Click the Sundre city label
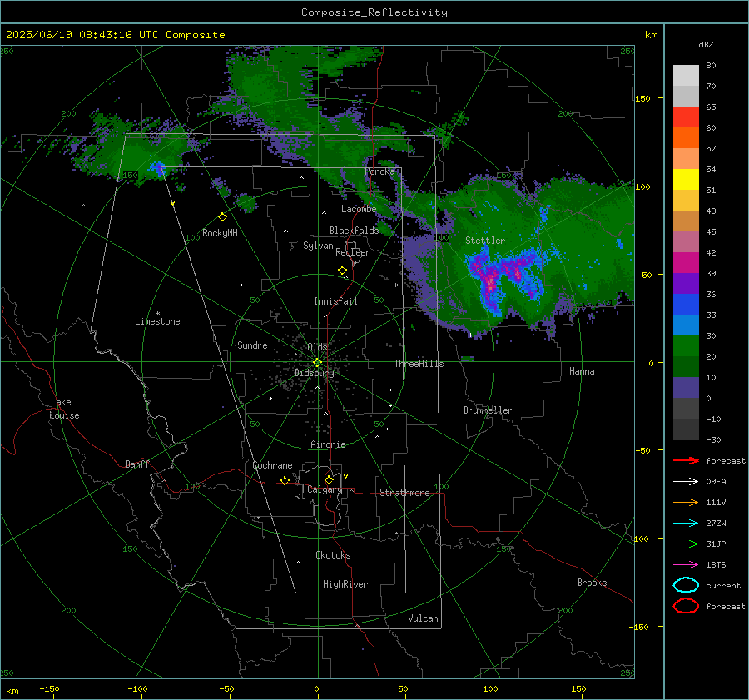 pyautogui.click(x=252, y=345)
